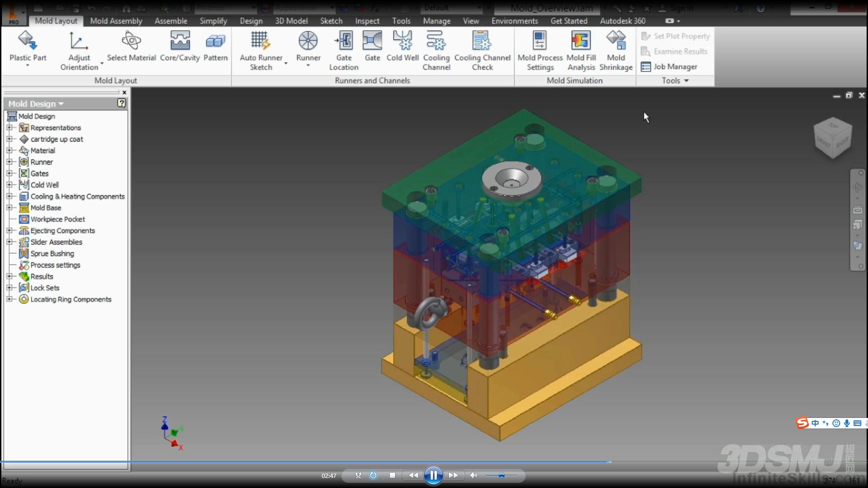Image resolution: width=868 pixels, height=488 pixels.
Task: Open the Runner tool dropdown arrow
Action: 308,65
